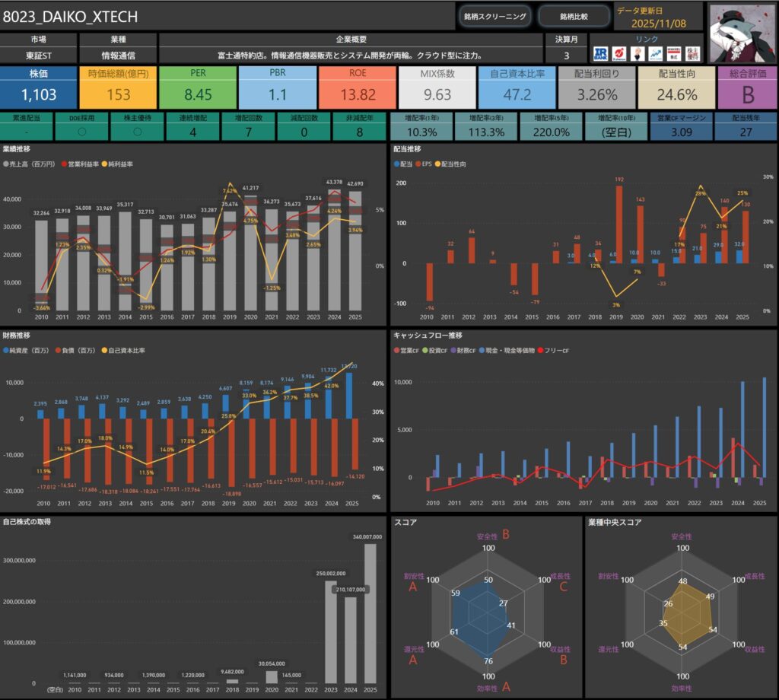779x700 pixels.
Task: Select the 総合評価 B rating card
Action: pos(746,87)
